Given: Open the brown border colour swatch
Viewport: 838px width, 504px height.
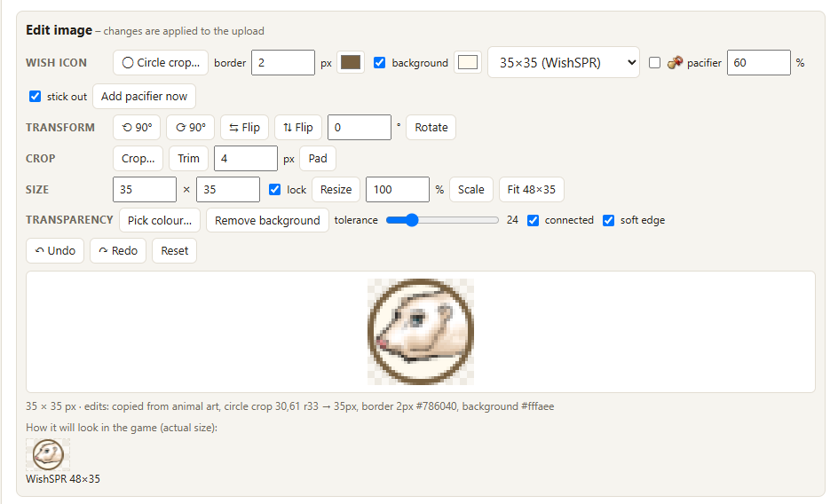Looking at the screenshot, I should (x=351, y=62).
